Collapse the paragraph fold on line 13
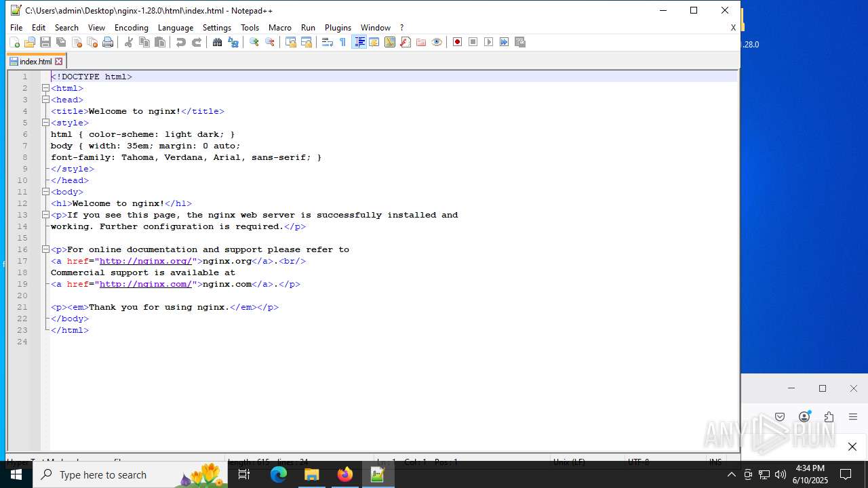Screen dimensions: 868x488 point(45,215)
